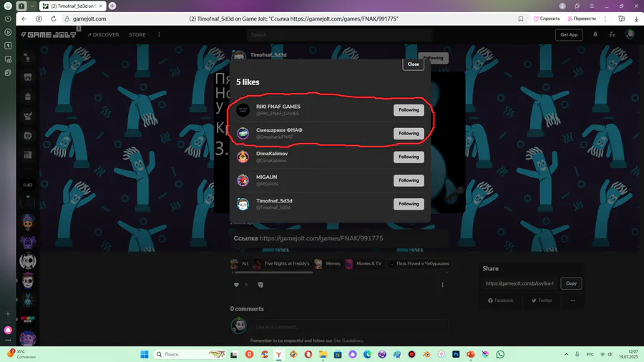Open Opera browser from the taskbar
Viewport: 644px width, 362px height.
308,354
